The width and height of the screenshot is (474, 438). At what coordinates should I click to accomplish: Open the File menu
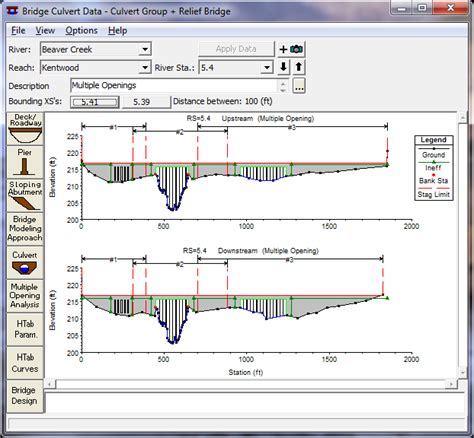tap(18, 31)
